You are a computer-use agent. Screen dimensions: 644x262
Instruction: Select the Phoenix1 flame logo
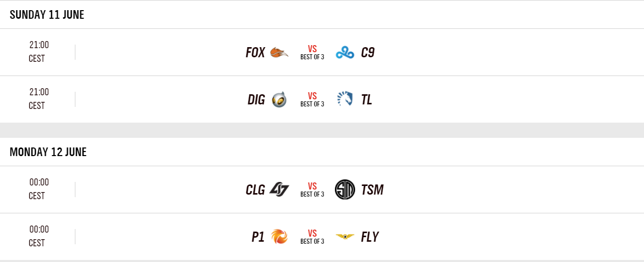pyautogui.click(x=279, y=237)
